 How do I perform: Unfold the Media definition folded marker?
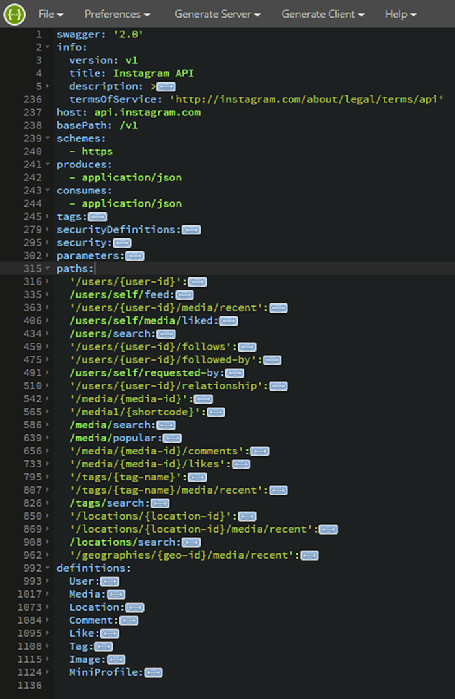point(116,594)
